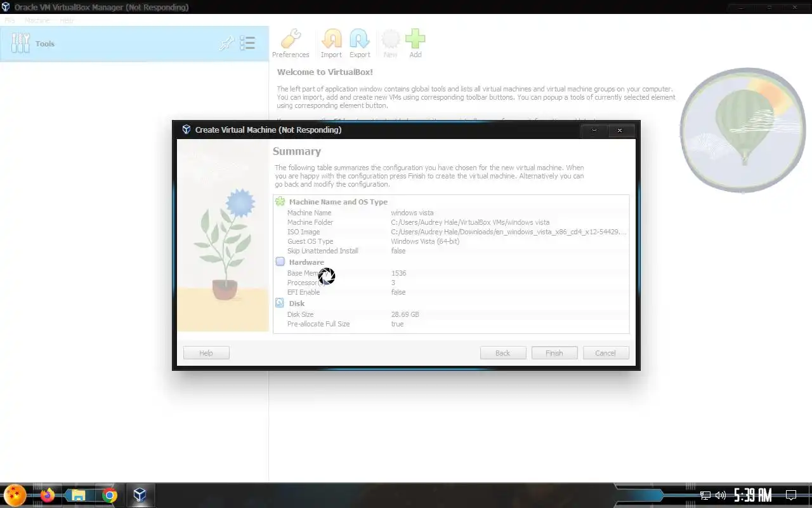The width and height of the screenshot is (812, 508).
Task: Select the Tools icon in left panel
Action: pyautogui.click(x=20, y=43)
